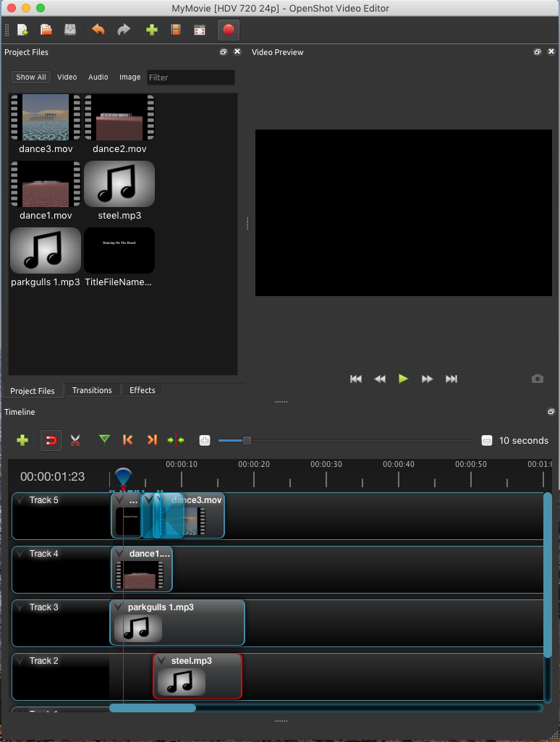Click the timeline zoom slider handle
This screenshot has width=560, height=742.
pyautogui.click(x=247, y=441)
